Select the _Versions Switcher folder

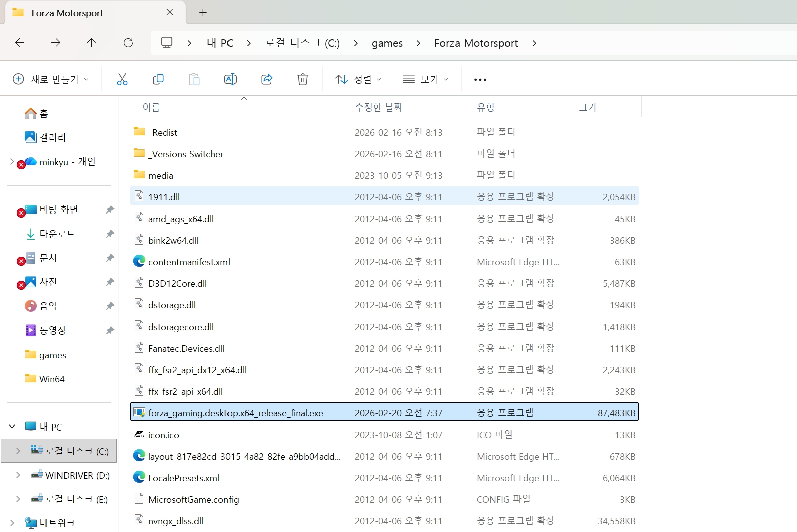click(186, 154)
